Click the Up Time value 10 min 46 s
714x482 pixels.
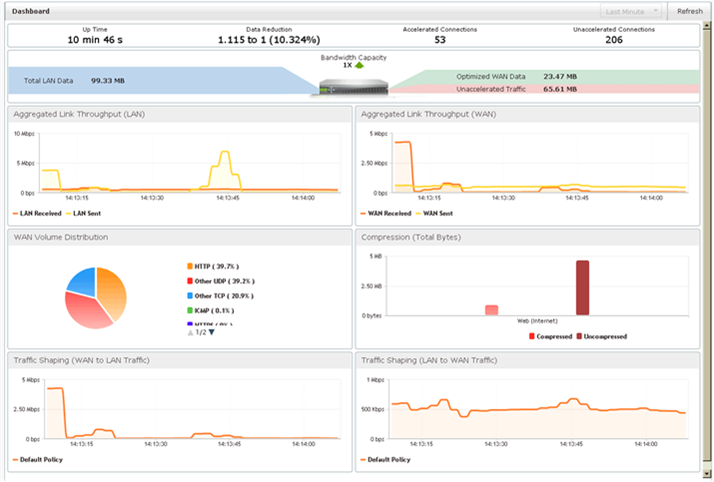(95, 40)
